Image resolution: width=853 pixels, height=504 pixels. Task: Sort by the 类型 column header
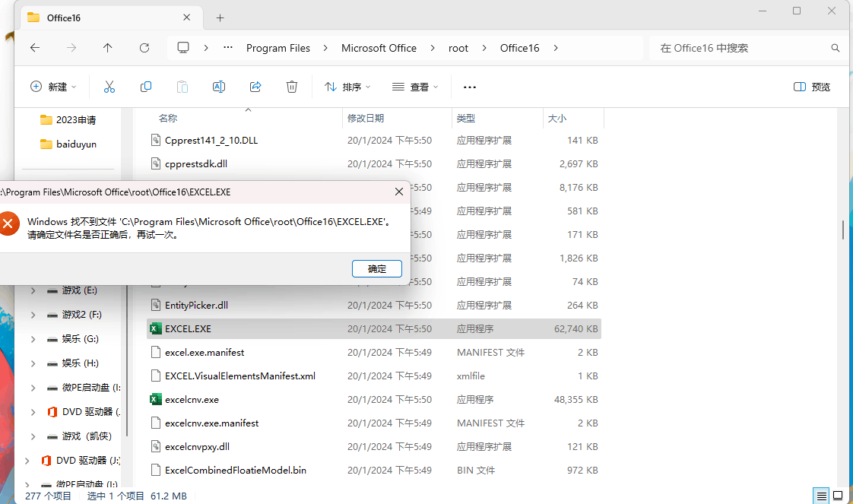pyautogui.click(x=466, y=118)
